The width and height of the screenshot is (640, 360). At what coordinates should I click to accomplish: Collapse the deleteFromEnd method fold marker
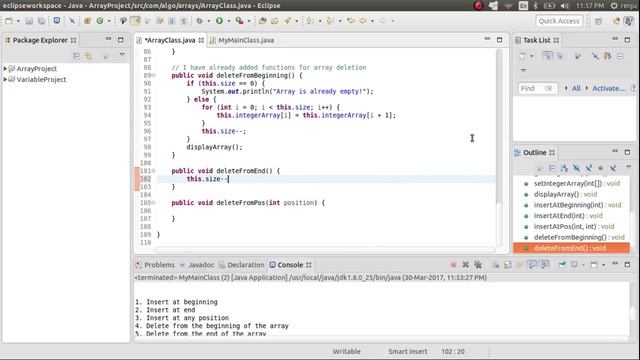pyautogui.click(x=153, y=171)
